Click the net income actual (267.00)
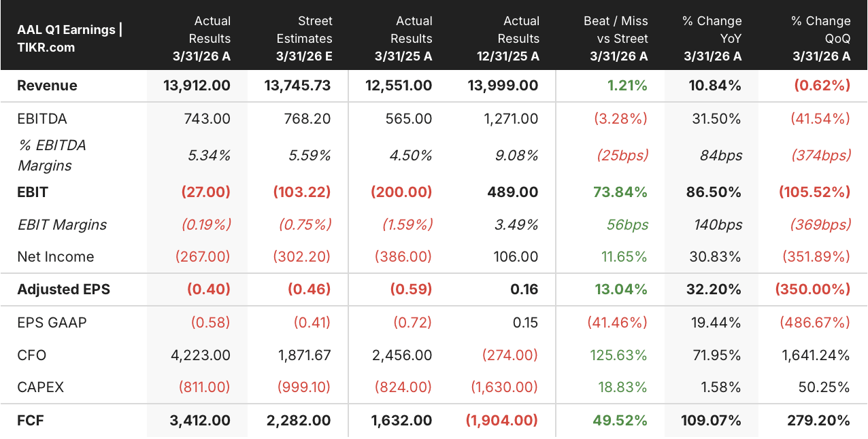This screenshot has height=439, width=868. pyautogui.click(x=203, y=257)
